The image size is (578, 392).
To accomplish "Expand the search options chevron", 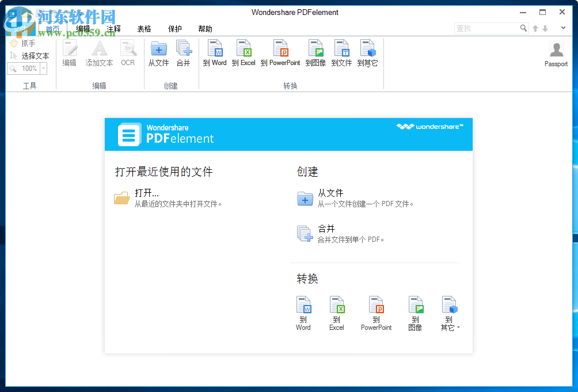I will 563,28.
